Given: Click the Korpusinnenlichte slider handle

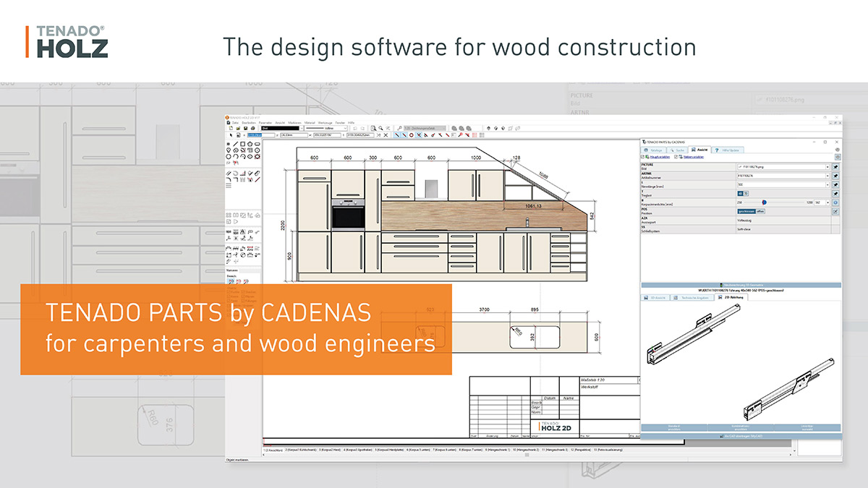Looking at the screenshot, I should tap(765, 202).
